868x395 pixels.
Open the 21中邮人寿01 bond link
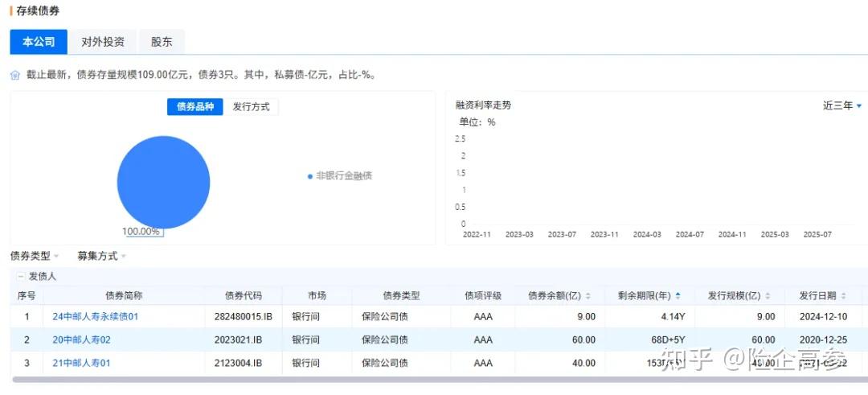[x=81, y=363]
